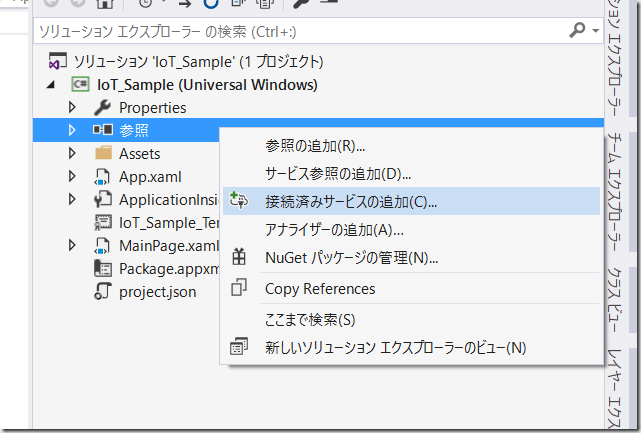The height and width of the screenshot is (433, 641).
Task: Select the App.xaml file label
Action: [x=150, y=177]
